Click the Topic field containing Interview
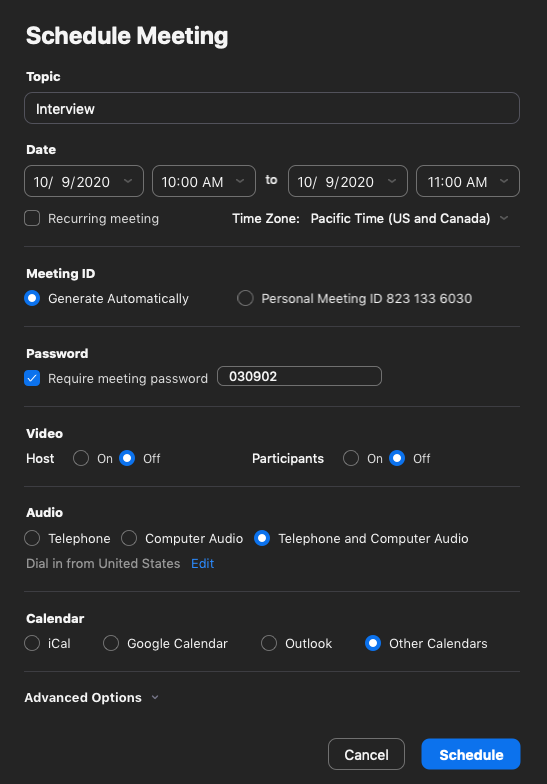This screenshot has width=547, height=784. pos(272,108)
